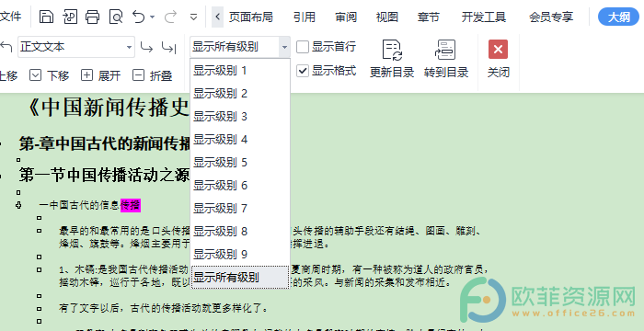Open the 引用 tab

[x=305, y=17]
